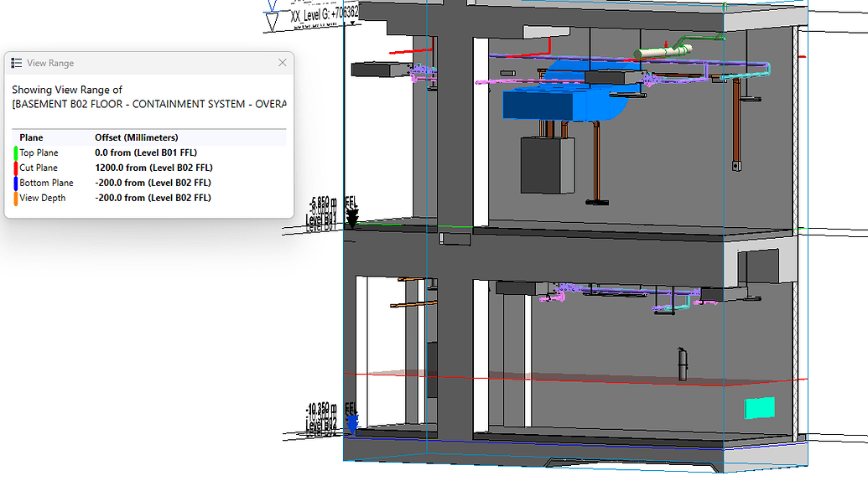The image size is (868, 486).
Task: Click the Level B01 level head marker
Action: (353, 216)
